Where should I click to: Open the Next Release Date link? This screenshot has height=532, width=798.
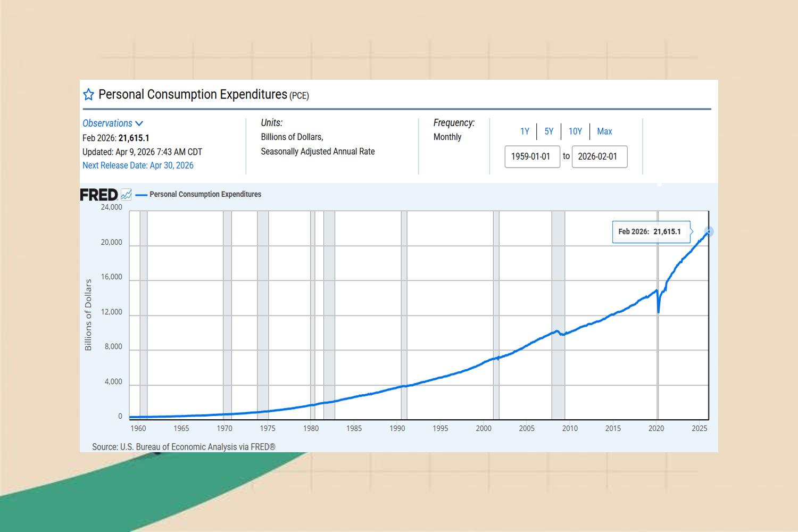(x=138, y=165)
